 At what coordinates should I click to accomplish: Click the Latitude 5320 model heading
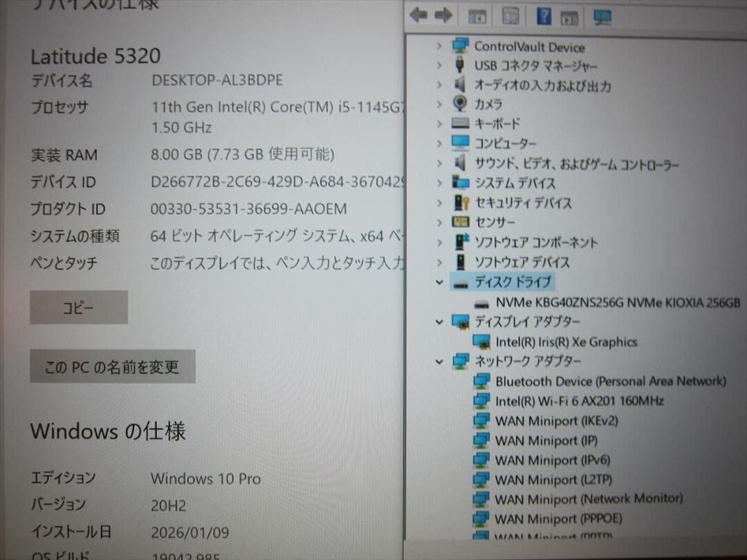(95, 56)
